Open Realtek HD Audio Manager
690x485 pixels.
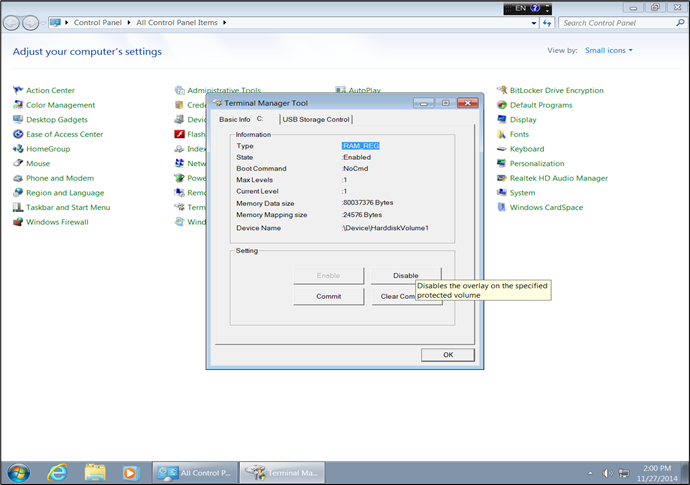(x=558, y=178)
